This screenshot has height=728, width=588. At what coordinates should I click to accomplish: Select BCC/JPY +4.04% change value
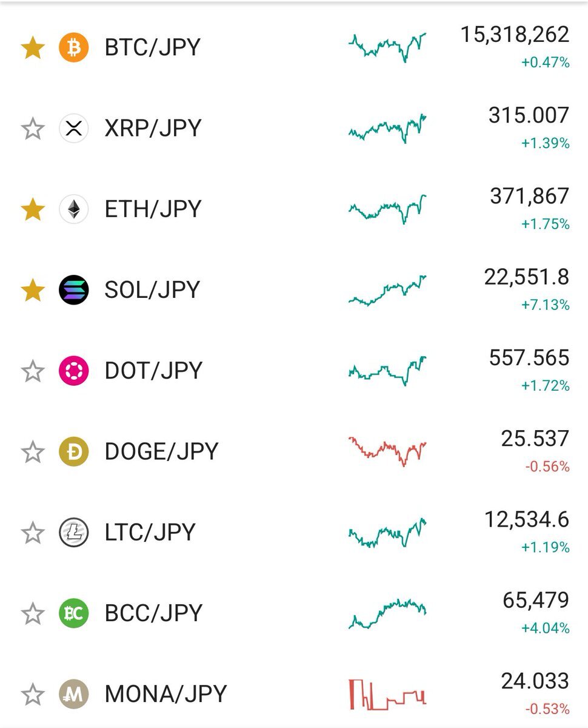546,628
